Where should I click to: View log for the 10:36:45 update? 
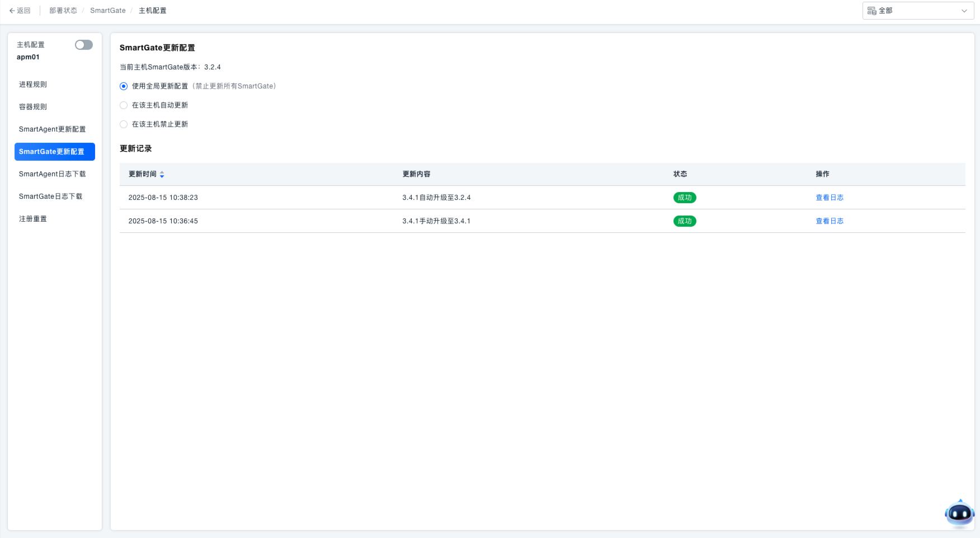(x=829, y=221)
